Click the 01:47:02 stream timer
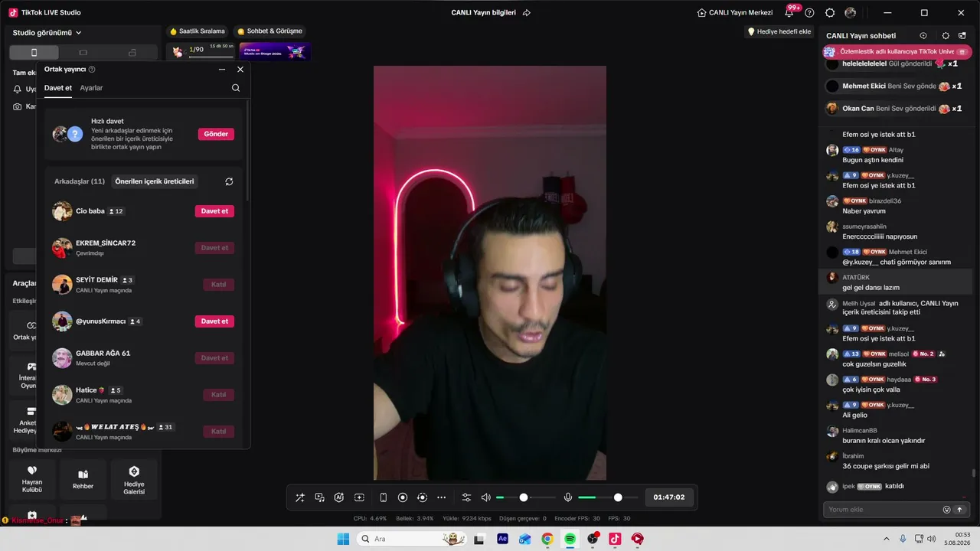This screenshot has width=980, height=551. point(669,497)
